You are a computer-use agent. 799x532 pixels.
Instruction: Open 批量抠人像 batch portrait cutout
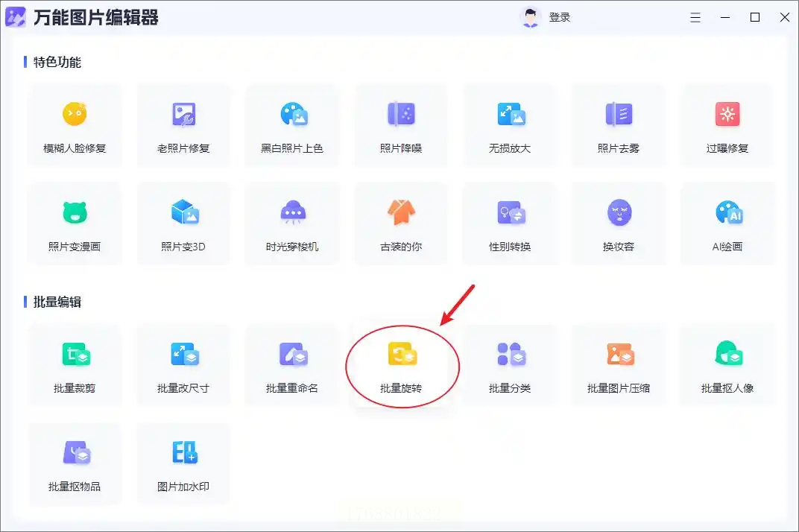[x=727, y=365]
